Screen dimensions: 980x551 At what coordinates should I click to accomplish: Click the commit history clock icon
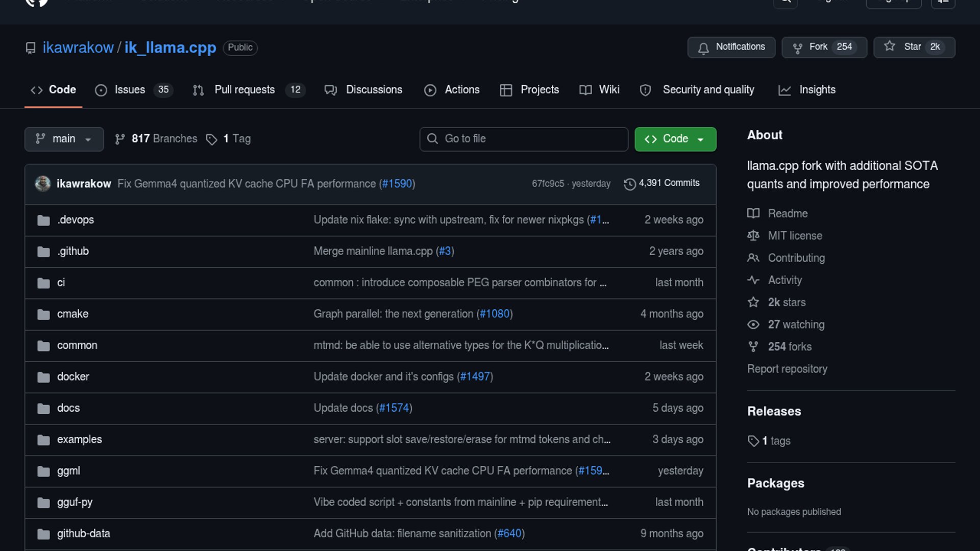click(630, 184)
